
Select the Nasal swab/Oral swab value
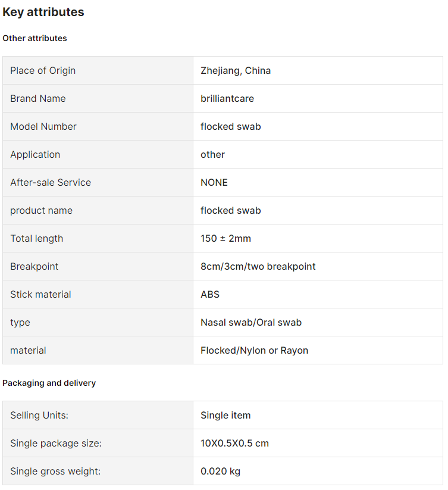[251, 322]
